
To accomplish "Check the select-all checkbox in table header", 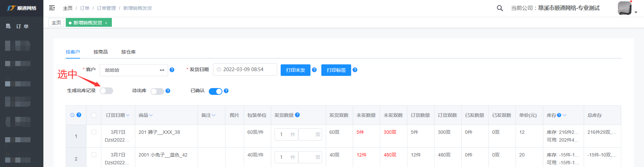I will point(94,115).
